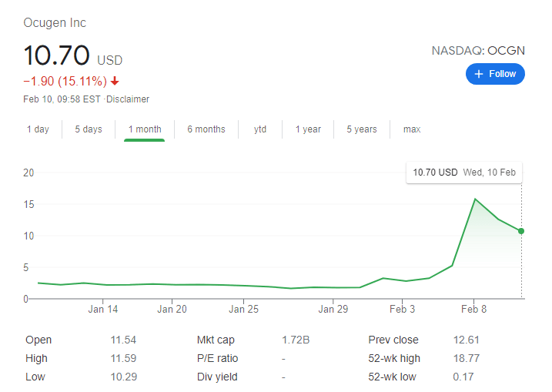Click the plus icon in Follow button
This screenshot has width=552, height=392.
click(479, 74)
